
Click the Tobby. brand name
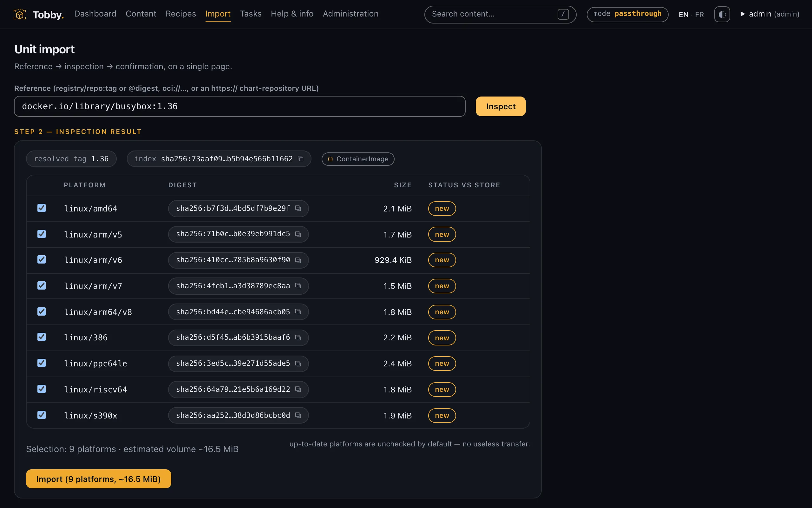coord(48,15)
